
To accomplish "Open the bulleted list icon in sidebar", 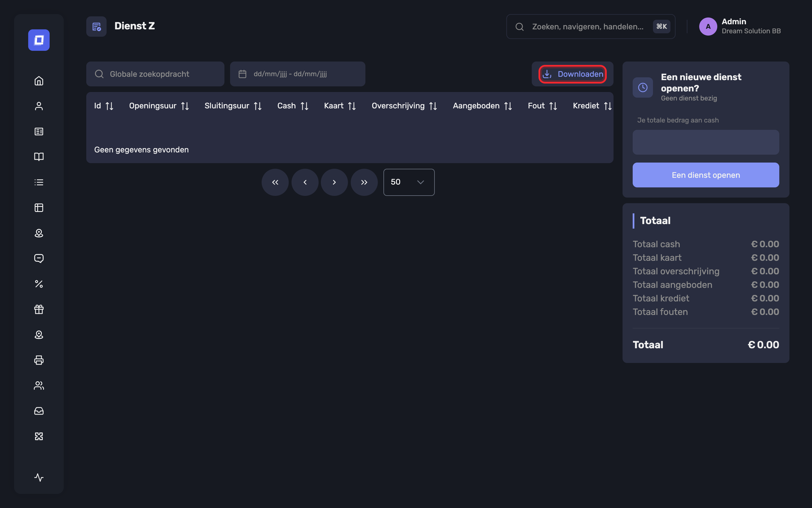I will coord(39,182).
